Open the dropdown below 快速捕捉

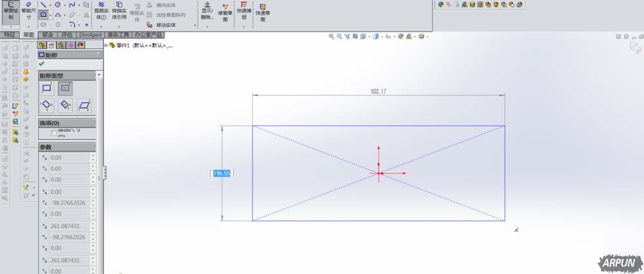pos(244,26)
